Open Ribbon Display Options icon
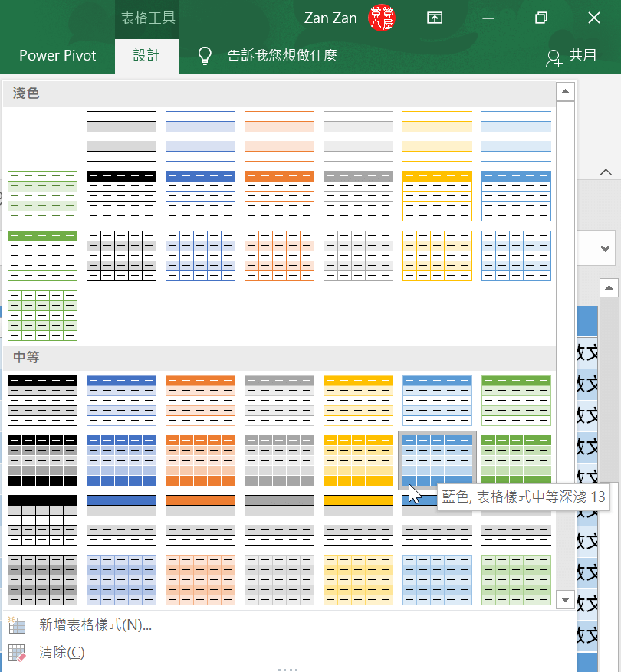This screenshot has width=621, height=672. pos(435,18)
